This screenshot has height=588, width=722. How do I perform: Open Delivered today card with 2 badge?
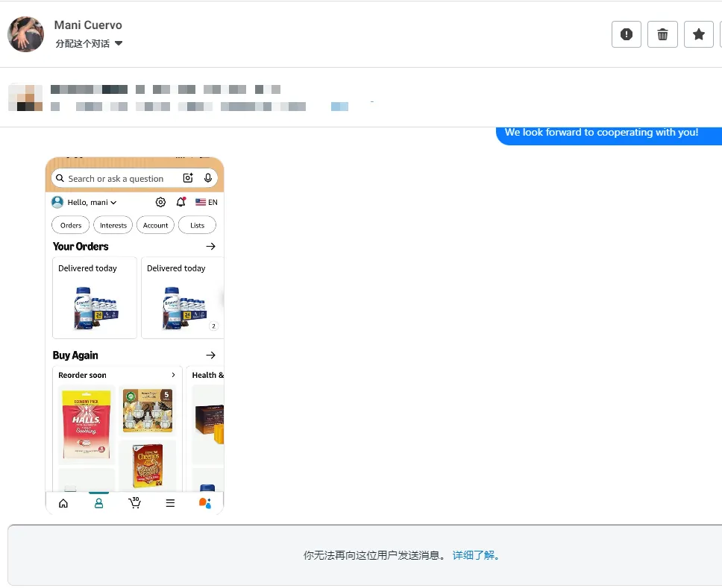(x=182, y=297)
